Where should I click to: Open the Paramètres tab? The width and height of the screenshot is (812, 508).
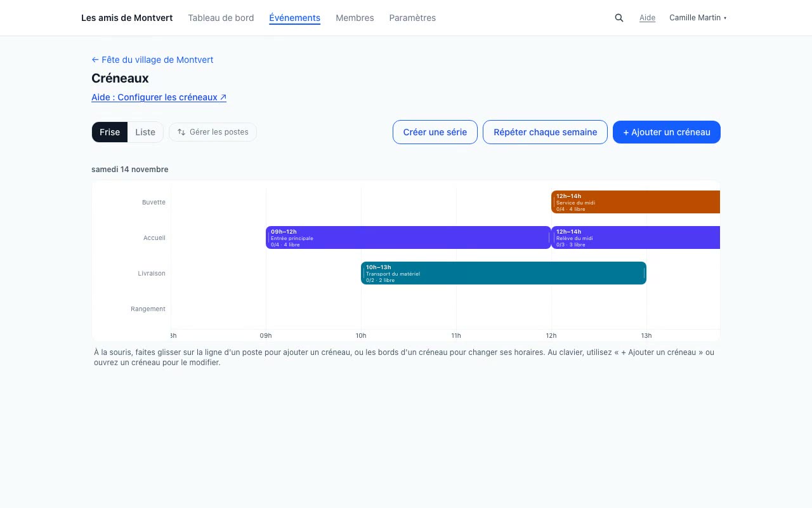click(x=412, y=18)
